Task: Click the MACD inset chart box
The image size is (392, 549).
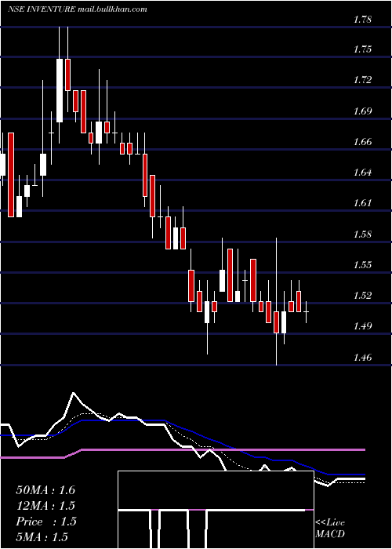Action: [x=216, y=510]
